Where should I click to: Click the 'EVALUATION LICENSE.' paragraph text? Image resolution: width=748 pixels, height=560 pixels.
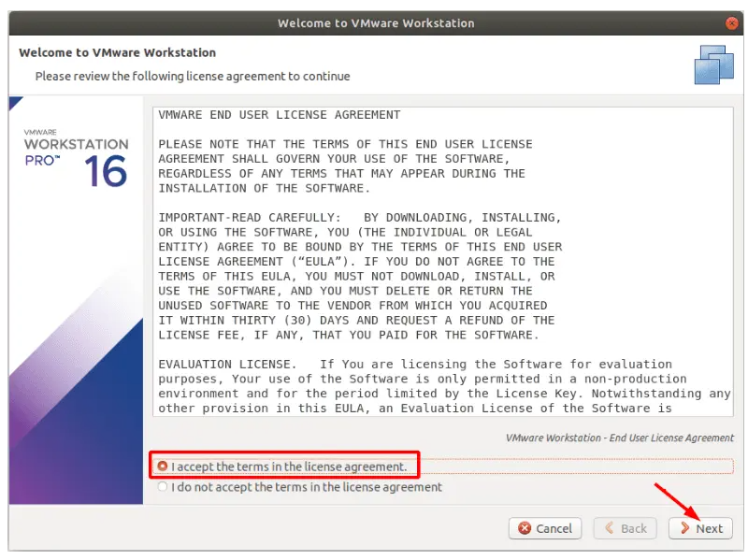pos(444,386)
